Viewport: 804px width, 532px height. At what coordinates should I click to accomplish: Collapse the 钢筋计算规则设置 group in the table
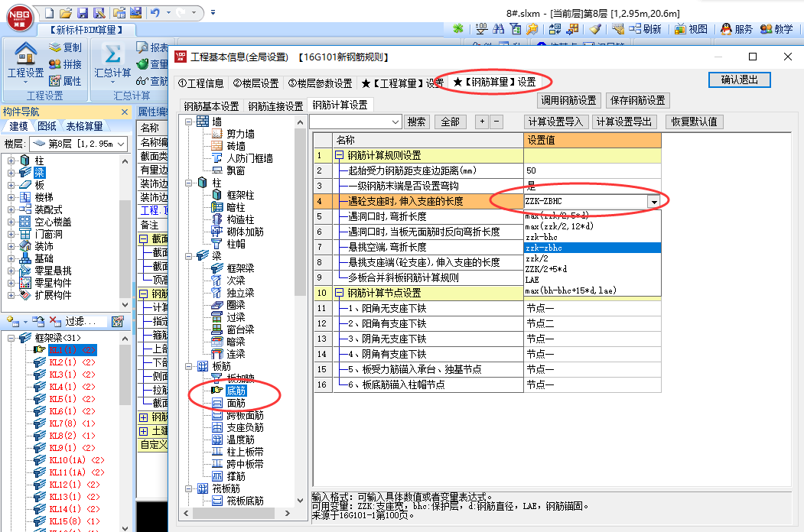click(339, 155)
